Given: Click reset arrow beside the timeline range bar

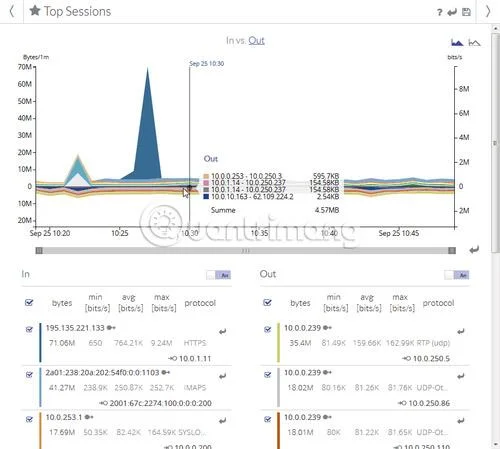Looking at the screenshot, I should point(474,250).
